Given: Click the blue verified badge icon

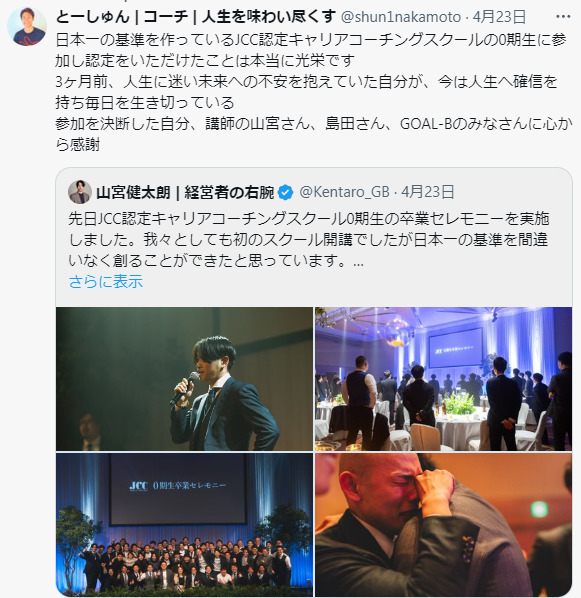Looking at the screenshot, I should (x=285, y=192).
